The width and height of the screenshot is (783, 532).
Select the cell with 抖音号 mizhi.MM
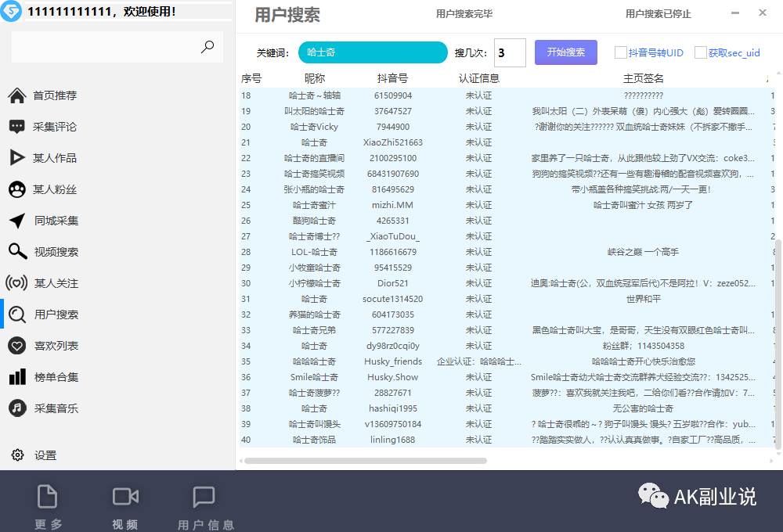392,205
